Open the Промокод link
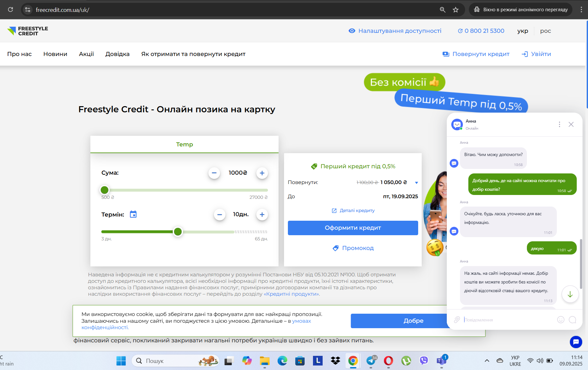The width and height of the screenshot is (588, 370). pos(353,248)
